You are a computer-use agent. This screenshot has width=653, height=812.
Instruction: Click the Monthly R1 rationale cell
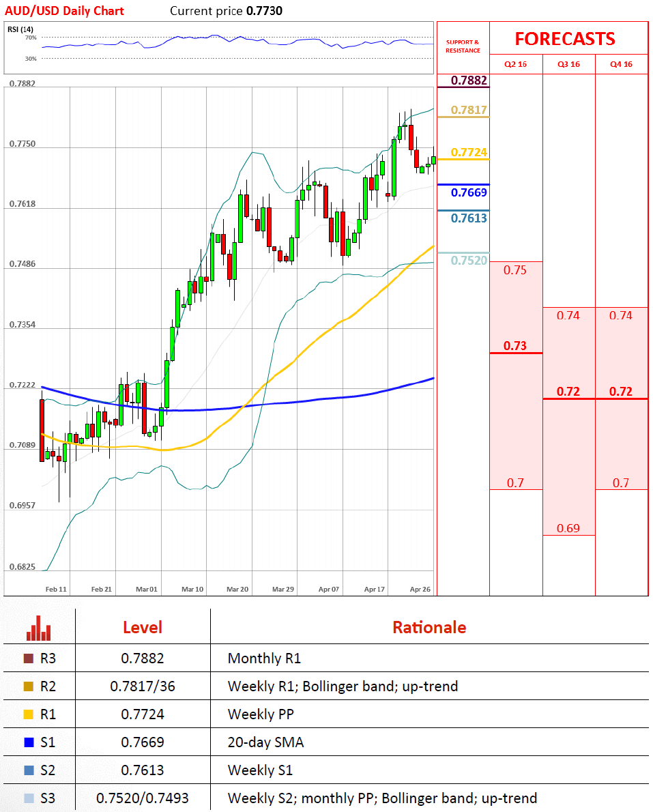click(264, 658)
